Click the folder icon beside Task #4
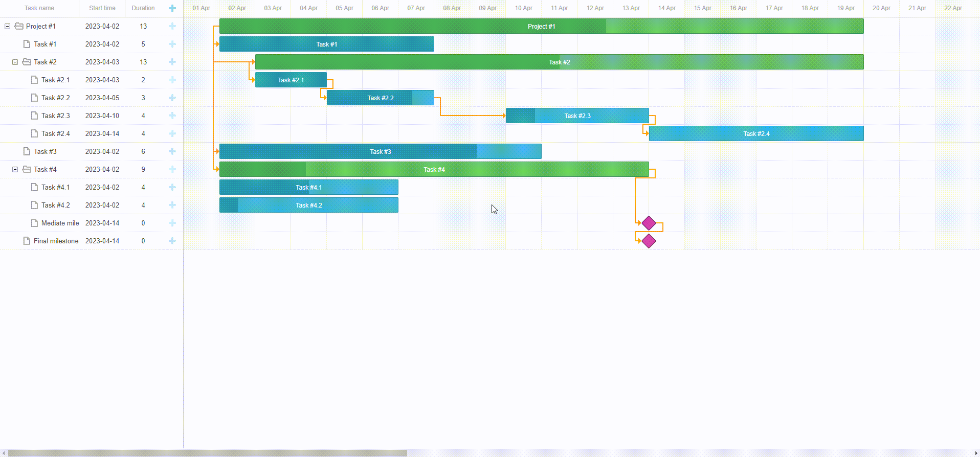 [27, 169]
